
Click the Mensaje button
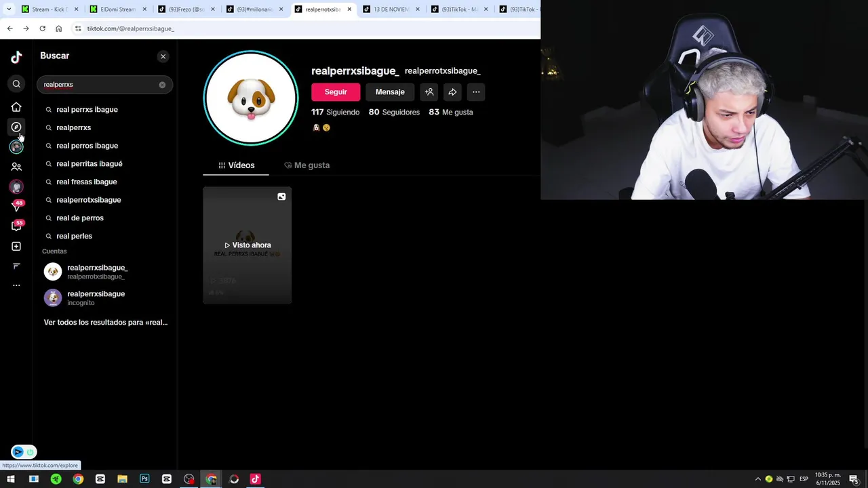click(x=390, y=92)
